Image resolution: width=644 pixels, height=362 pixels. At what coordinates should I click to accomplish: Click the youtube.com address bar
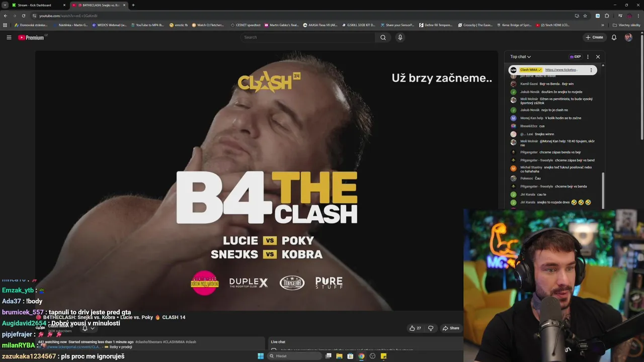point(302,16)
